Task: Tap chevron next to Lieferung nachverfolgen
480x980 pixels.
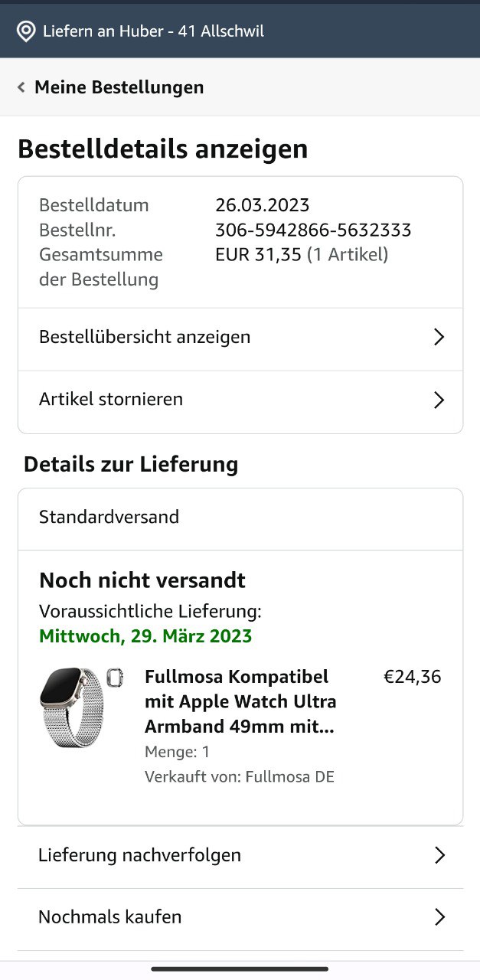Action: pyautogui.click(x=439, y=855)
